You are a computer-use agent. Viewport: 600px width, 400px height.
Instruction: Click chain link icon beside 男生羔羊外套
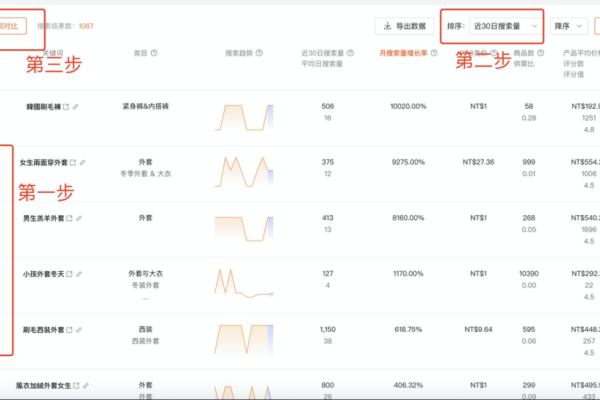click(x=79, y=218)
